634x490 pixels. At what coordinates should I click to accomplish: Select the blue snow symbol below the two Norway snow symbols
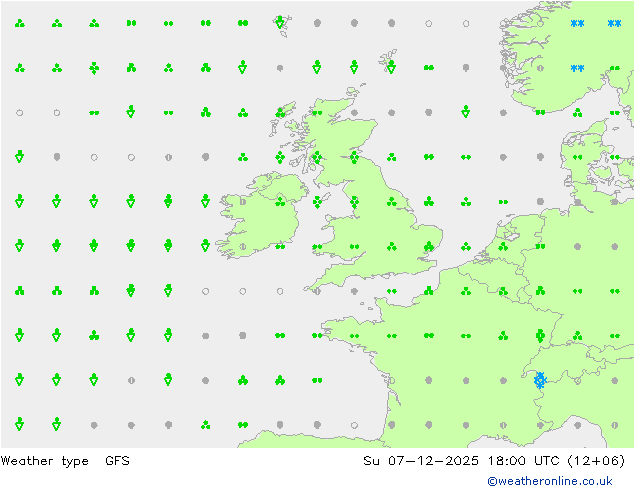[577, 68]
